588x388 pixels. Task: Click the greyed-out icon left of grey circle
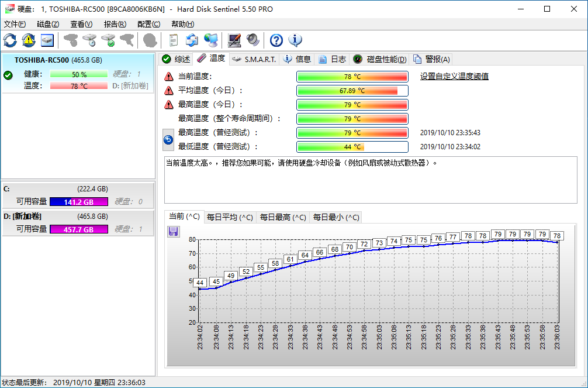[127, 40]
